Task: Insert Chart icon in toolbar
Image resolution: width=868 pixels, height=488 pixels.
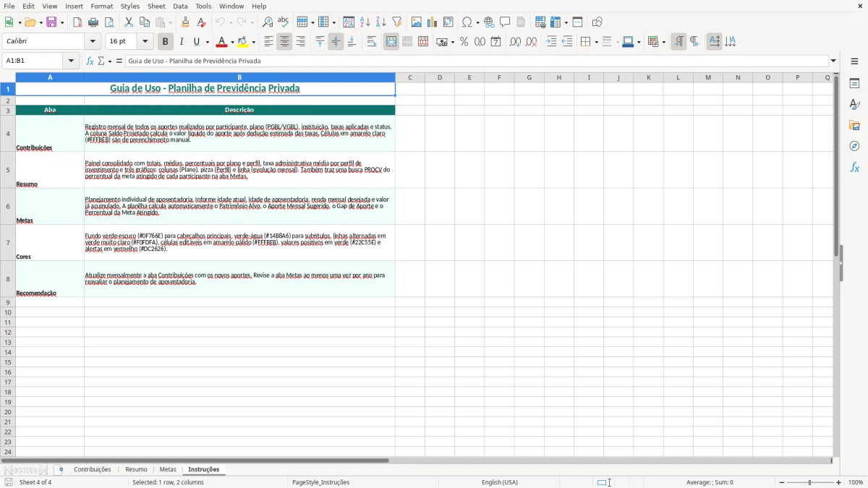Action: point(433,22)
